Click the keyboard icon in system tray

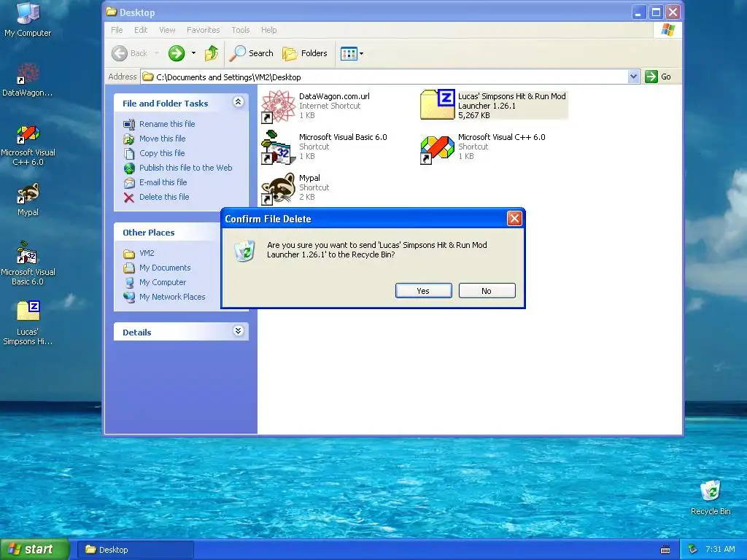click(665, 550)
